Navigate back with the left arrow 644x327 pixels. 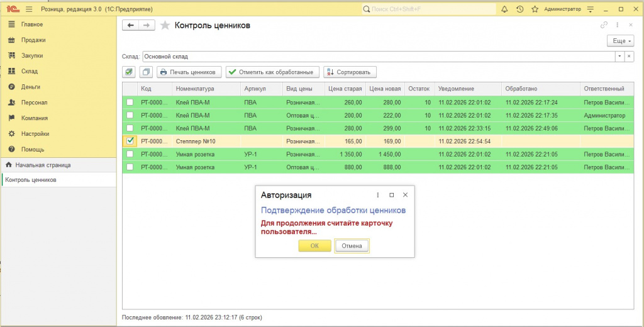pos(131,26)
